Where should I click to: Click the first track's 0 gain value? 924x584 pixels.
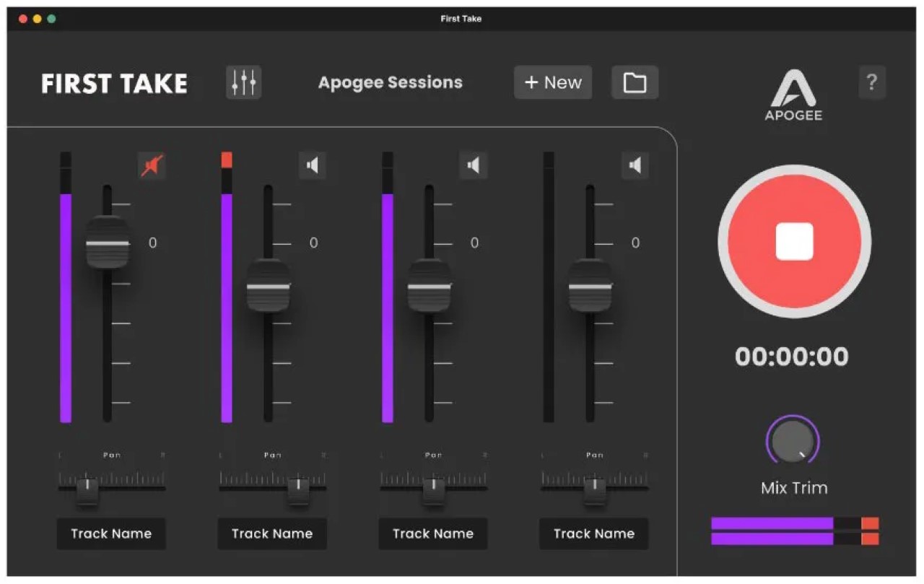(x=152, y=243)
